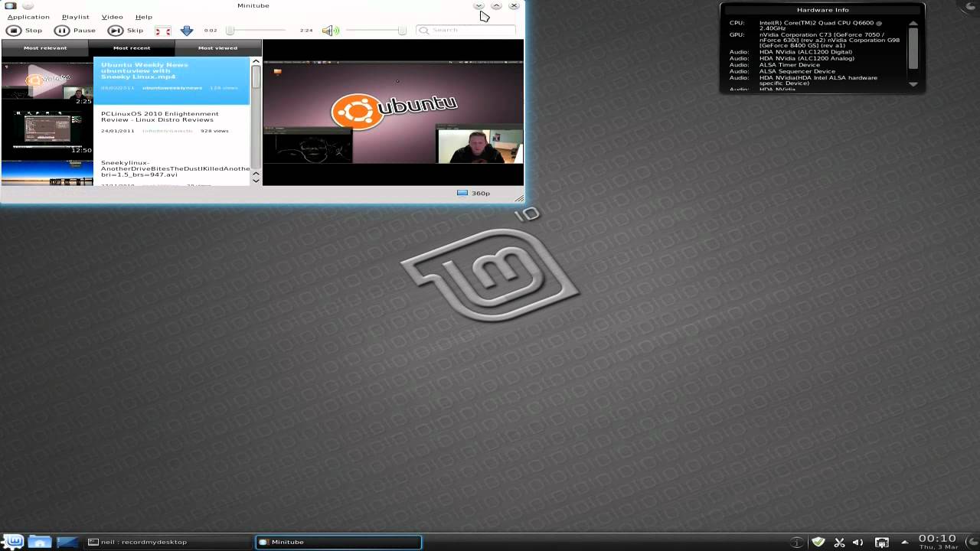Click HDA NVidia (ALC1200 Digital) entry

(805, 52)
